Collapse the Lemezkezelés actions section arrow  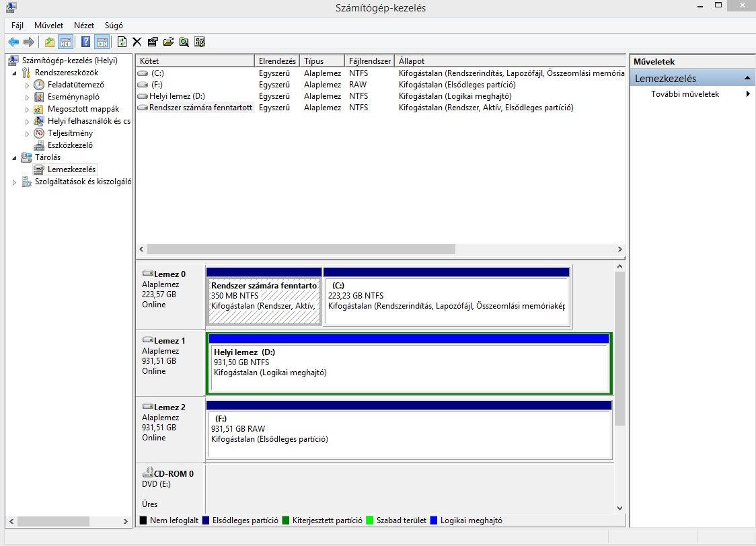click(x=747, y=78)
